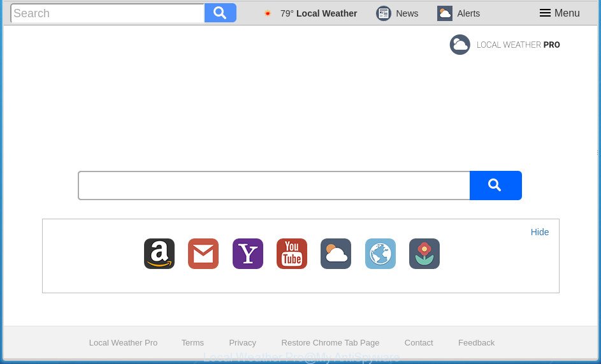The width and height of the screenshot is (601, 364).
Task: Click the Local Weather Pro logo
Action: click(460, 45)
